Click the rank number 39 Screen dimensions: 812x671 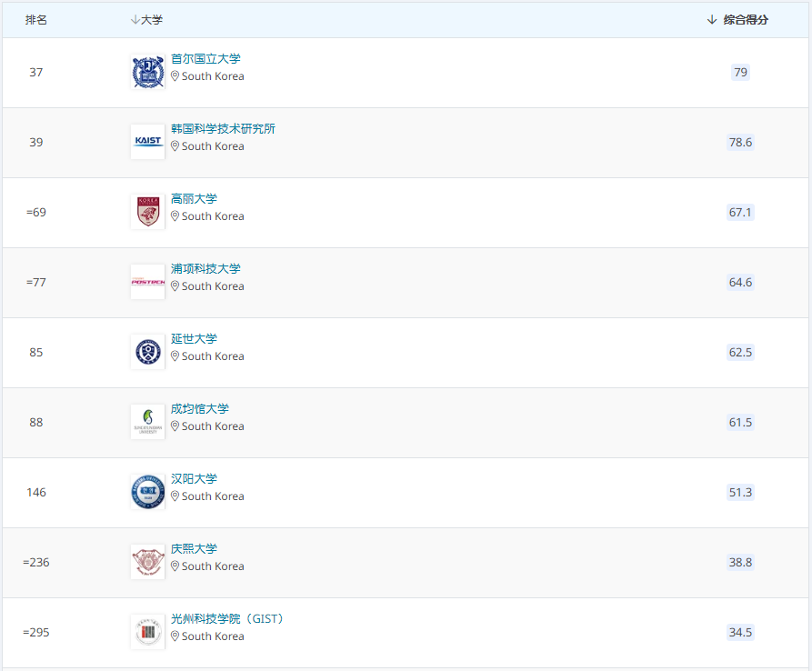click(x=36, y=142)
